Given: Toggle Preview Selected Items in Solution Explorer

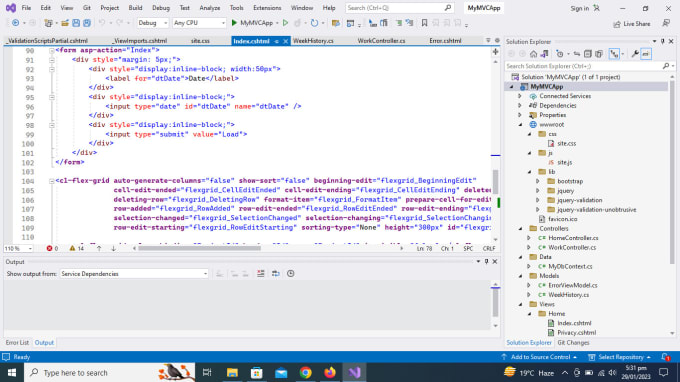Looking at the screenshot, I should (646, 54).
